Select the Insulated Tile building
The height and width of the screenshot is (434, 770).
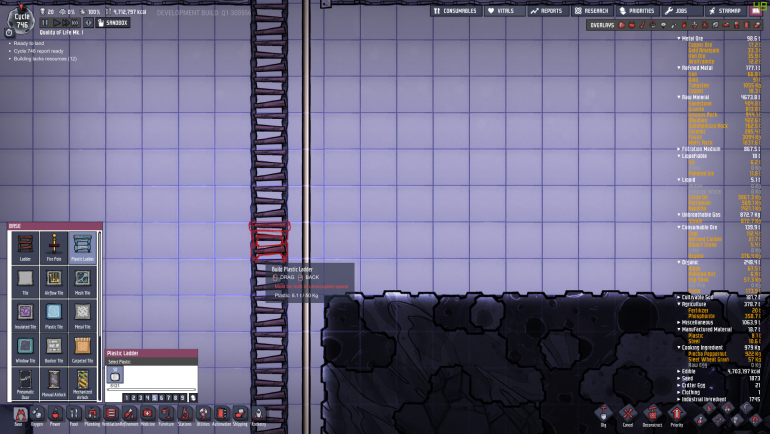25,316
